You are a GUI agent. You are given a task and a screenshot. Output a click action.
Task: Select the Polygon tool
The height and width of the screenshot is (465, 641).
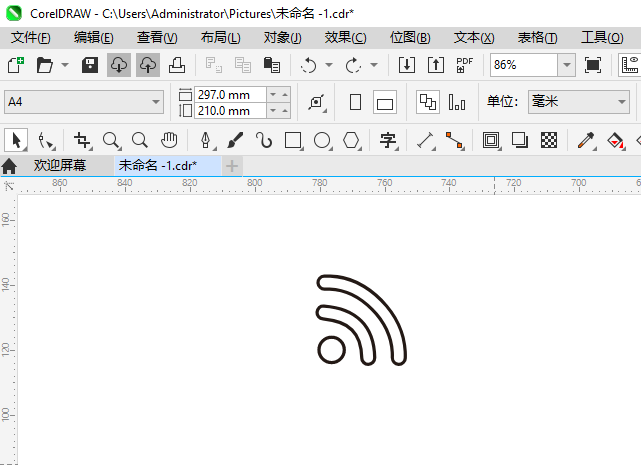pos(352,141)
